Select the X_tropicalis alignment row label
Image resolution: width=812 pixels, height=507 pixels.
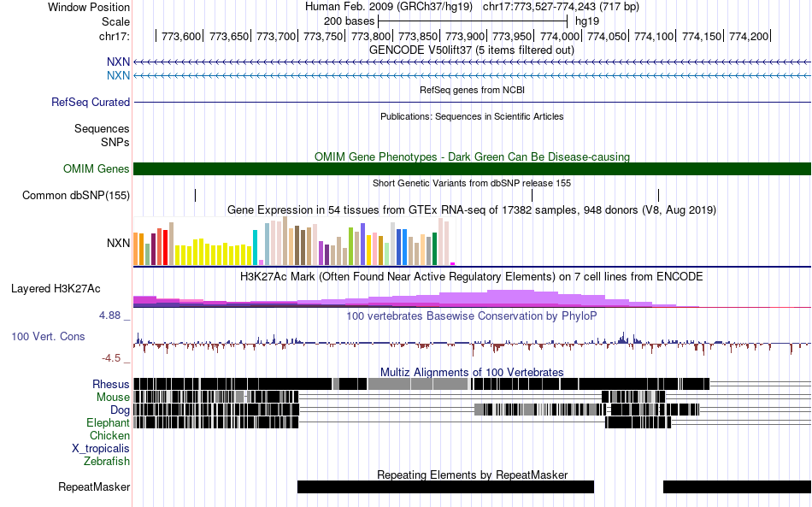pos(101,449)
